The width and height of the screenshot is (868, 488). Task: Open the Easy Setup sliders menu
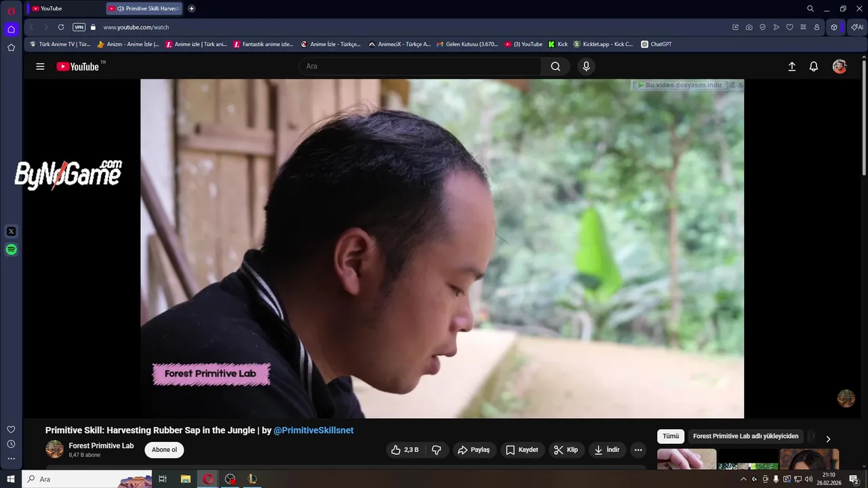803,27
